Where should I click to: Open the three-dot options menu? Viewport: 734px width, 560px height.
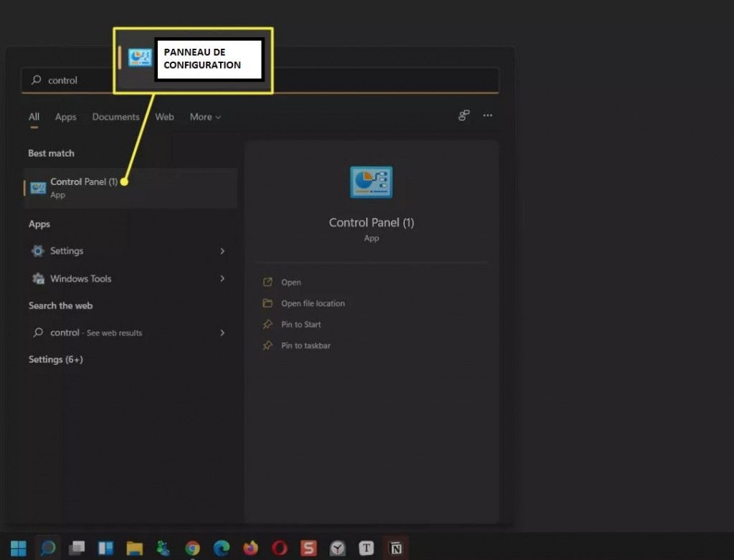click(x=487, y=115)
